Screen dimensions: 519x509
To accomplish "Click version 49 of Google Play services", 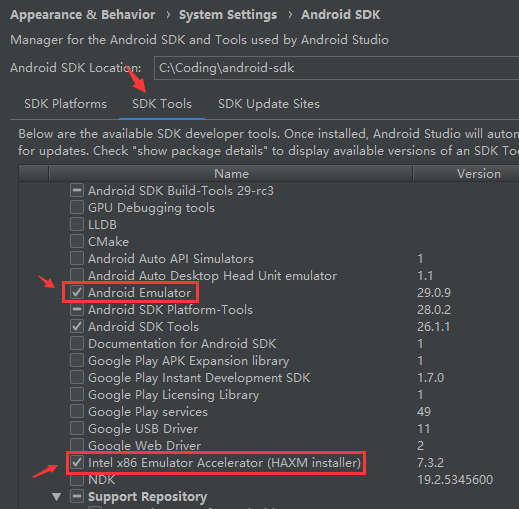I will pyautogui.click(x=424, y=412).
